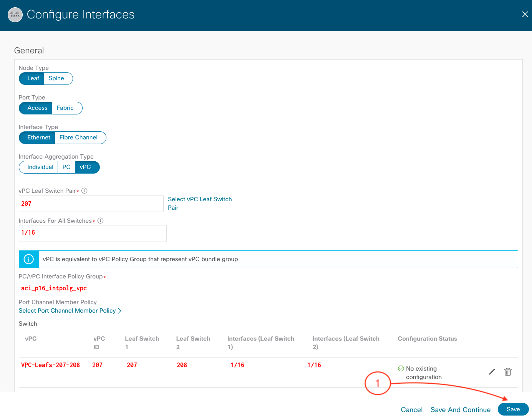
Task: Click the blue info banner icon
Action: point(29,259)
